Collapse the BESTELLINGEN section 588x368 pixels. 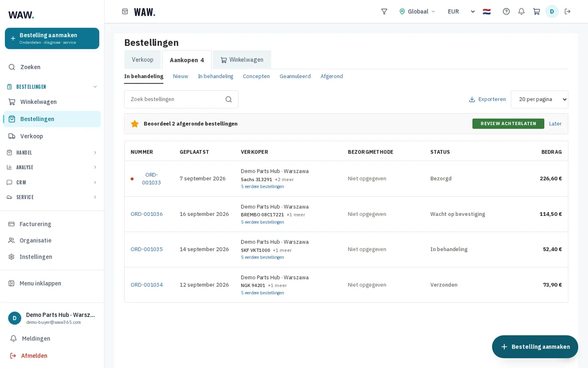tap(52, 87)
